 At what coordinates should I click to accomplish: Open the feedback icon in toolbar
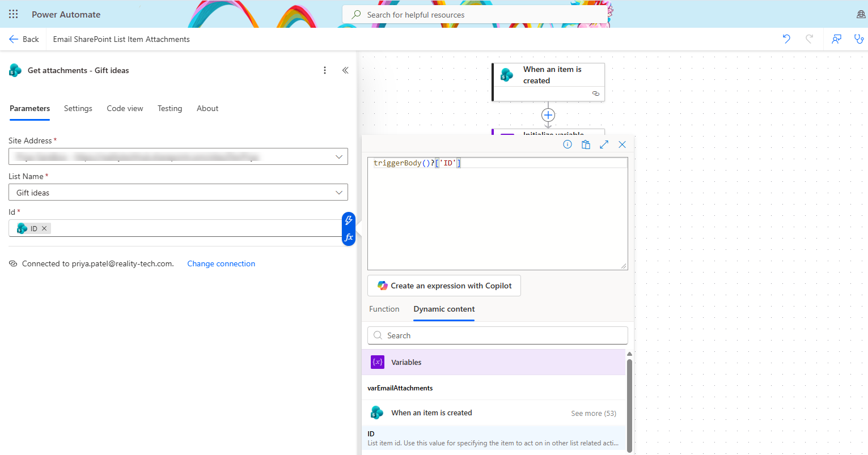point(836,39)
